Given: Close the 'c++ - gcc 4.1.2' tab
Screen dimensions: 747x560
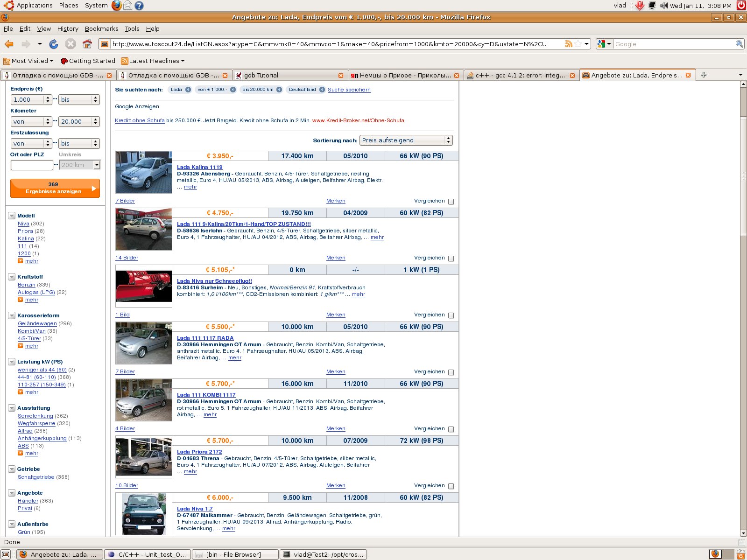Looking at the screenshot, I should (x=572, y=76).
